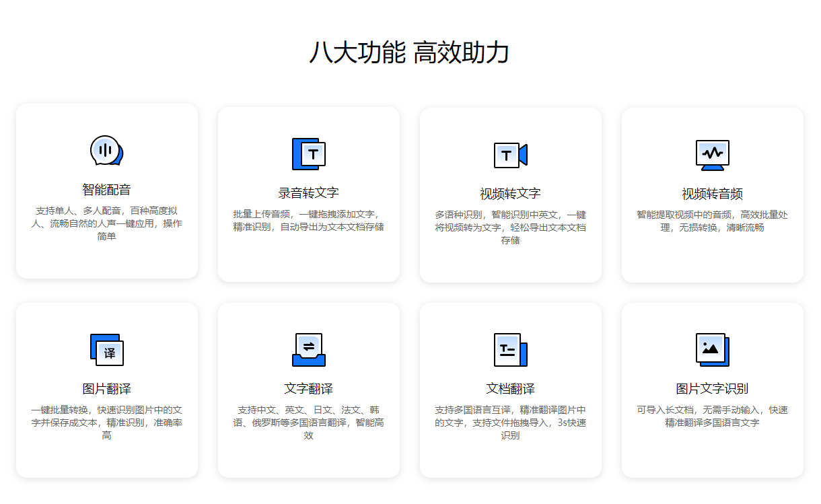This screenshot has height=504, width=821.
Task: Open the 录音转文字 feature title
Action: point(309,193)
